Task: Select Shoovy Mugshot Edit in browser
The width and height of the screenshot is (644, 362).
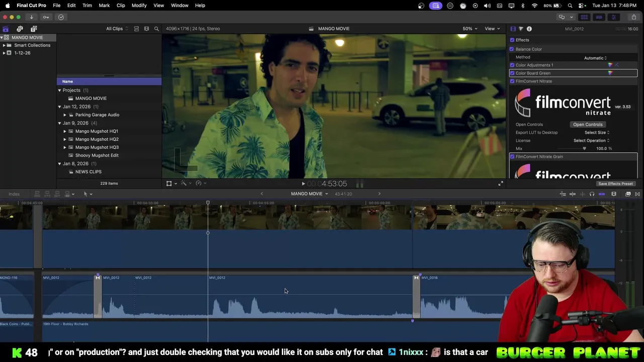Action: pyautogui.click(x=97, y=155)
